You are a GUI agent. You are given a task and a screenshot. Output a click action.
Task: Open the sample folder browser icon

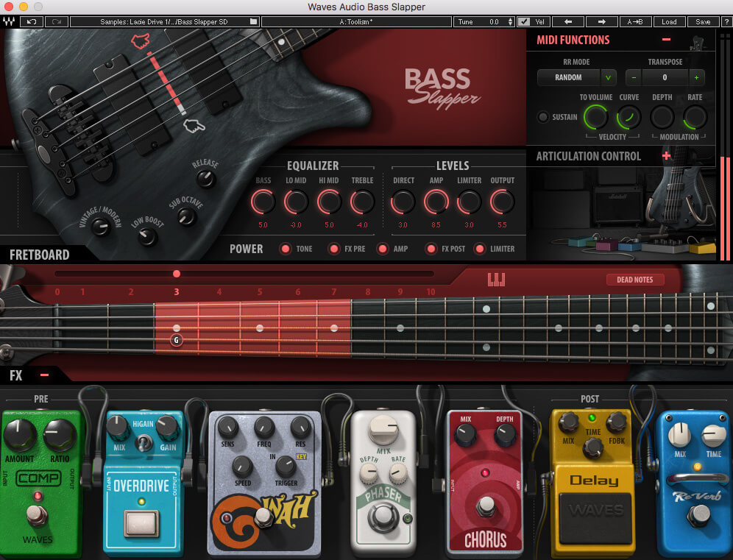[x=253, y=21]
